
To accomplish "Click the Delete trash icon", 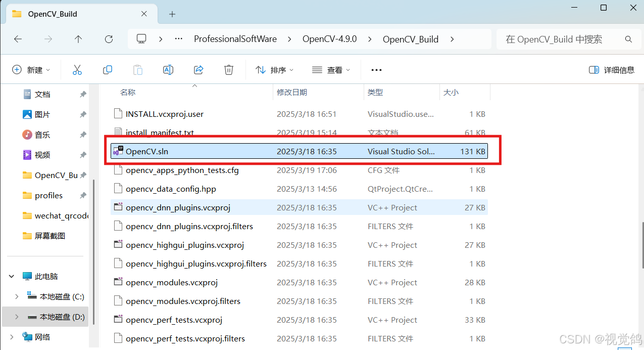I will [x=228, y=69].
